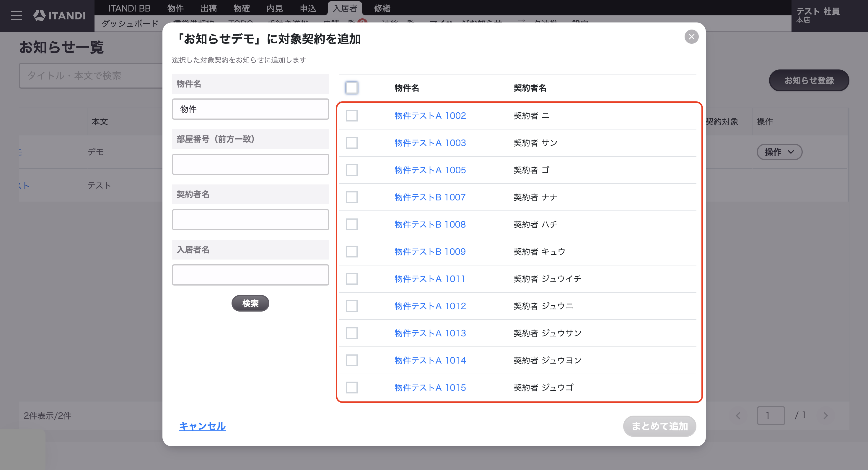The image size is (868, 470).
Task: Click the 契約者 ニ cell
Action: [x=531, y=116]
